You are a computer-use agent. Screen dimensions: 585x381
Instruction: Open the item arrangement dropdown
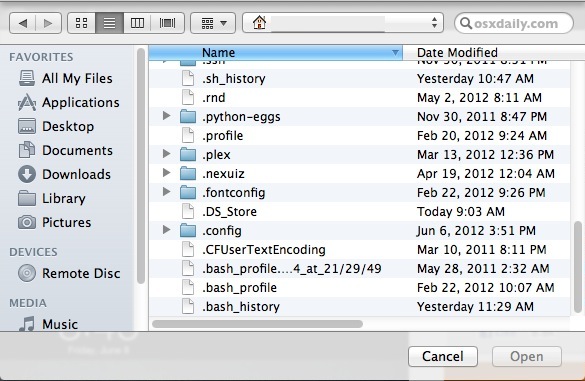pyautogui.click(x=213, y=23)
